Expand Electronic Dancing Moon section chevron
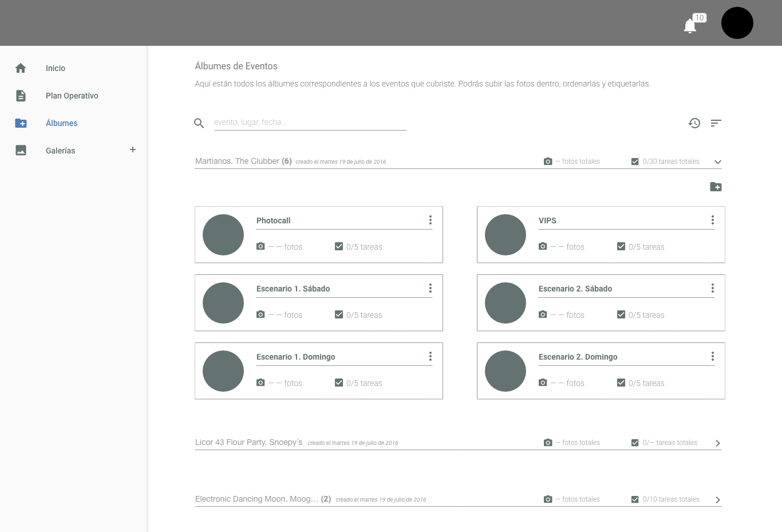This screenshot has width=782, height=532. pos(718,500)
